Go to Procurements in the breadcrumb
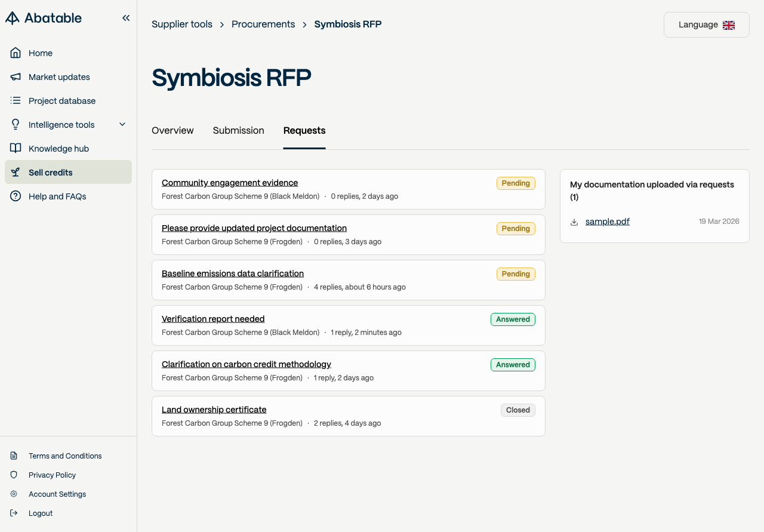 (x=263, y=24)
